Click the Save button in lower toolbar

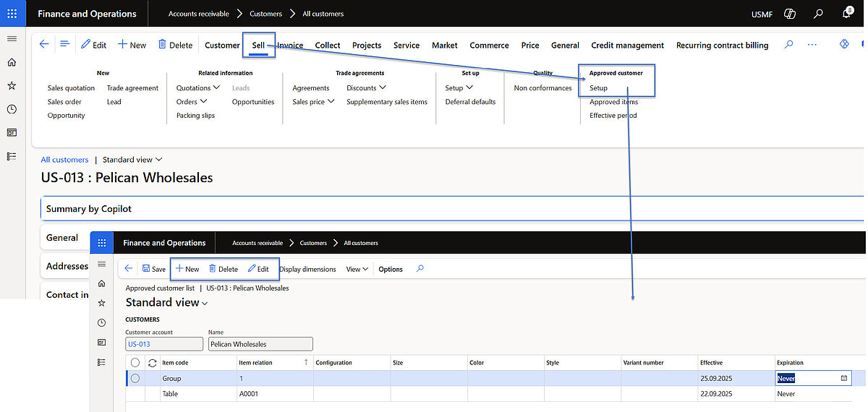(x=153, y=269)
